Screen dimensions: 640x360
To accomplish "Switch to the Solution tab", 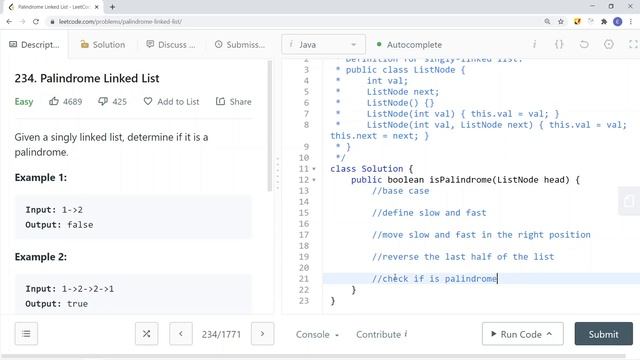I will [x=103, y=44].
